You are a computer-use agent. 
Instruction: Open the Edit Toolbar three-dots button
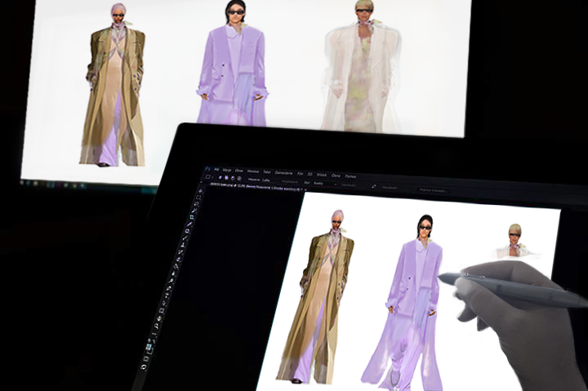(x=154, y=334)
